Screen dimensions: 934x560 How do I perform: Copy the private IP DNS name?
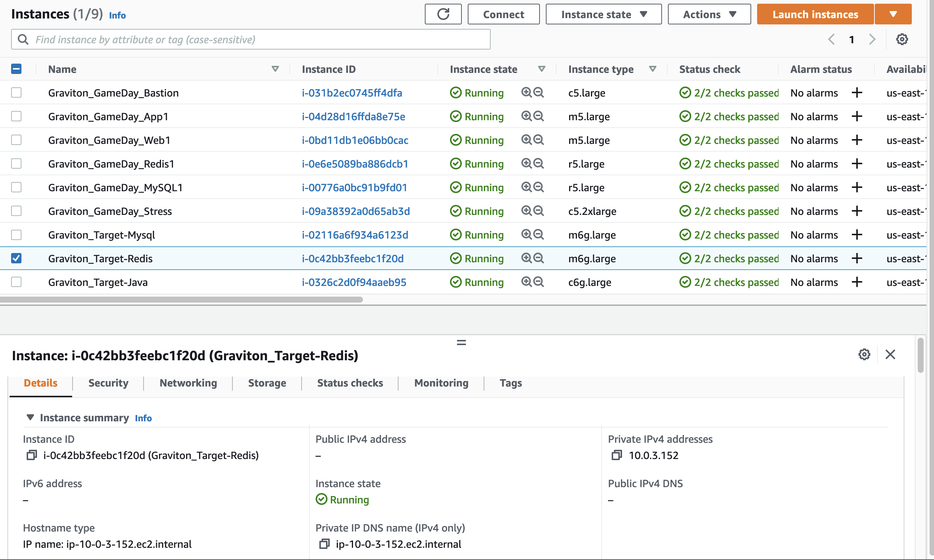324,544
